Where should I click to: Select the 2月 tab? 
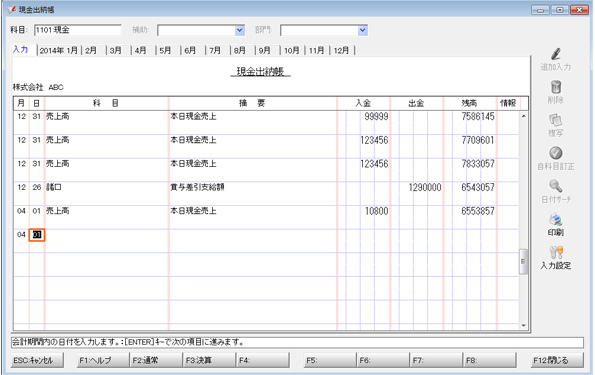[x=91, y=50]
